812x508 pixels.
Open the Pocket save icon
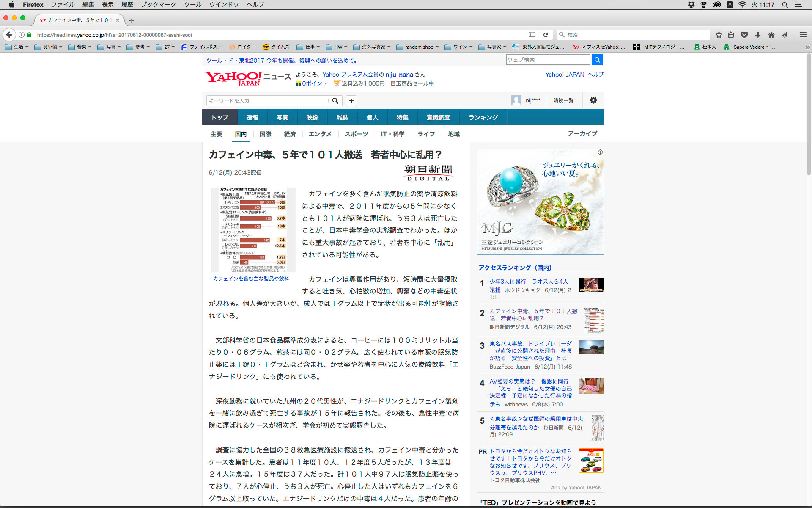pyautogui.click(x=744, y=35)
